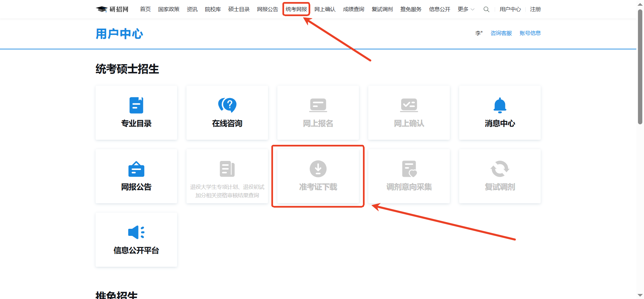Open 网报公告 in the top navigation
This screenshot has width=644, height=299.
(268, 9)
